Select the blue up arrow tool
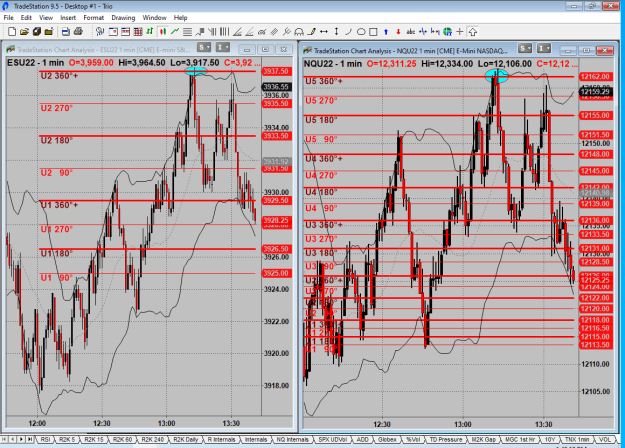Screen dimensions: 625x448 (386, 32)
